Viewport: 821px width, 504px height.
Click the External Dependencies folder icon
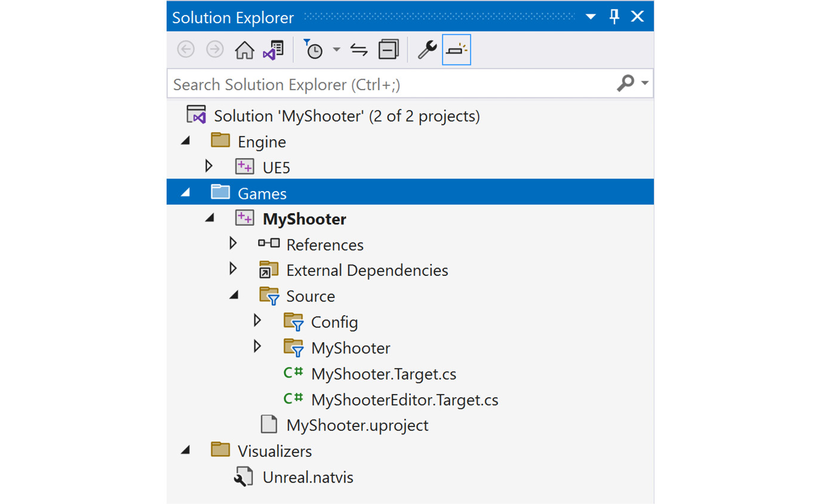(x=269, y=270)
